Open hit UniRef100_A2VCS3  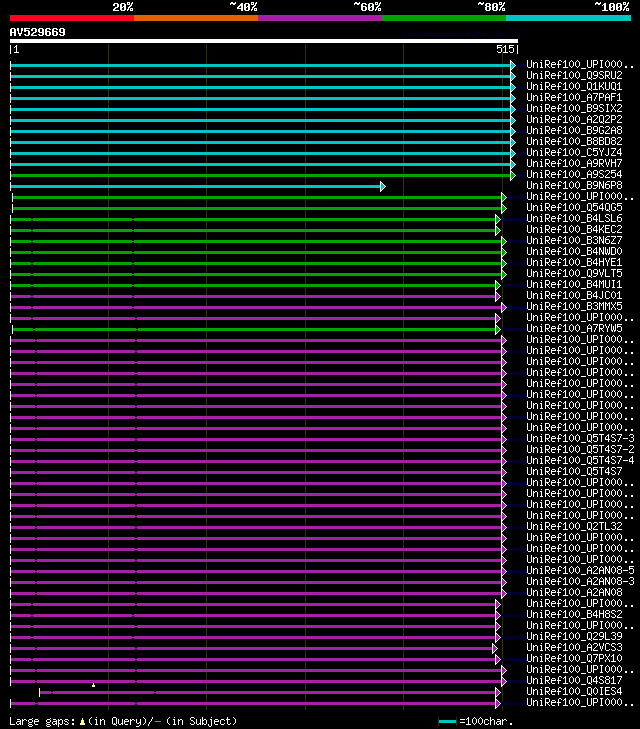[574, 648]
